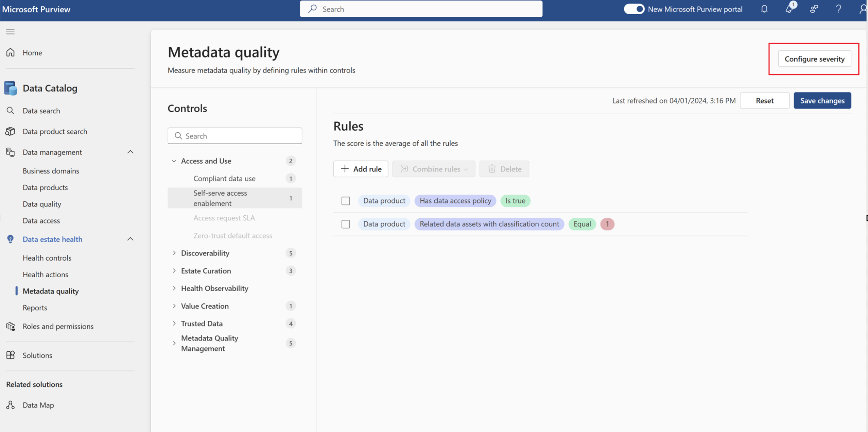Click the Save changes button

(x=822, y=101)
